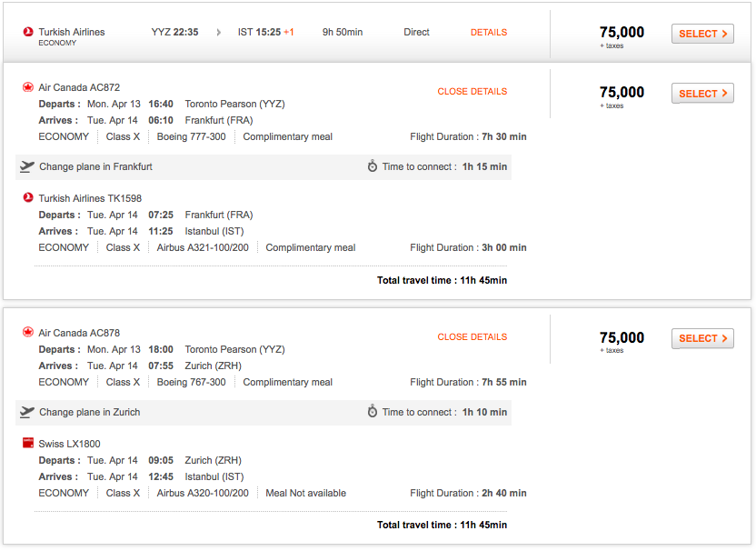Screen dimensions: 756x551
Task: Click the Air Canada logo beside AC878
Action: tap(28, 333)
